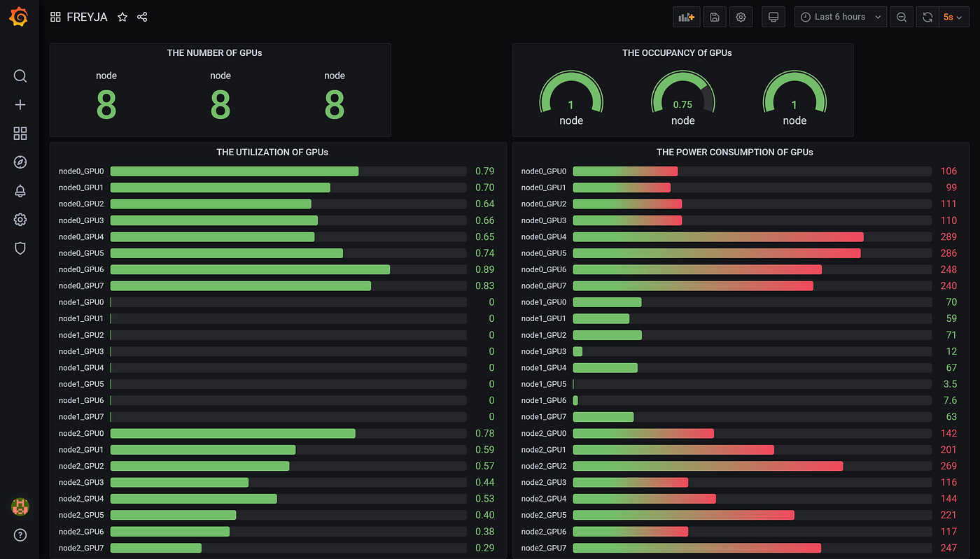Share the FREYJA dashboard via the share icon
The height and width of the screenshot is (559, 980).
coord(142,16)
